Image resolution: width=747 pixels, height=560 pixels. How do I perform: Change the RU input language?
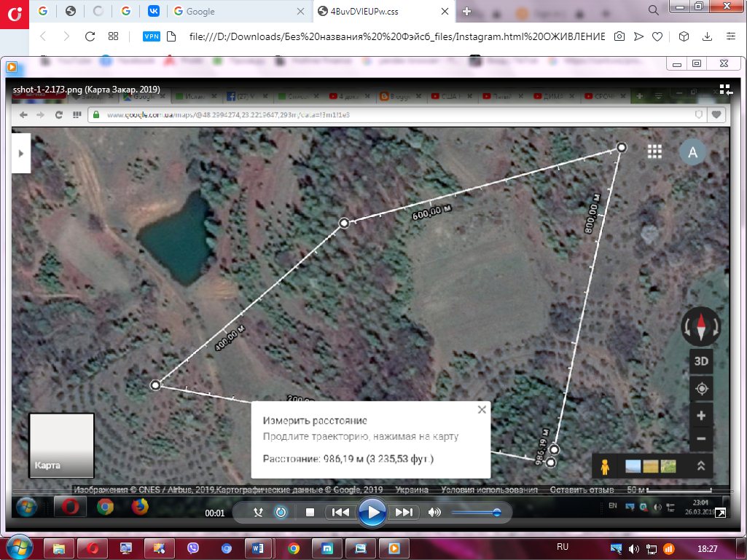point(563,547)
